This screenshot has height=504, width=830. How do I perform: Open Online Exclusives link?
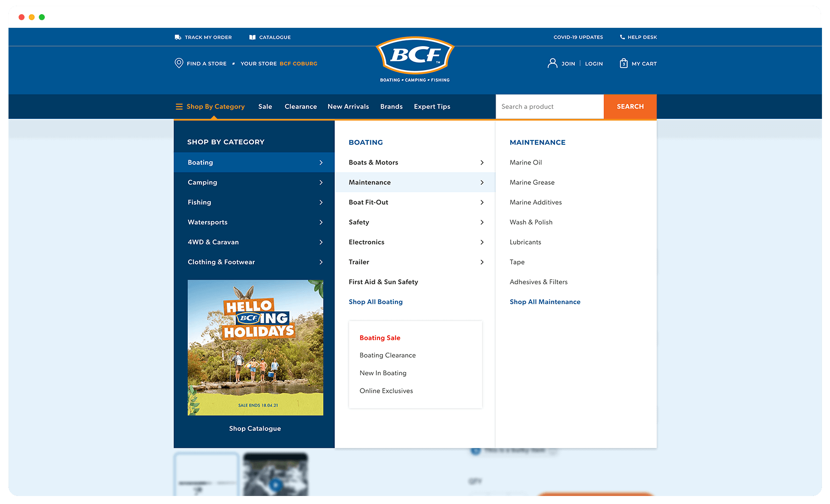coord(386,391)
